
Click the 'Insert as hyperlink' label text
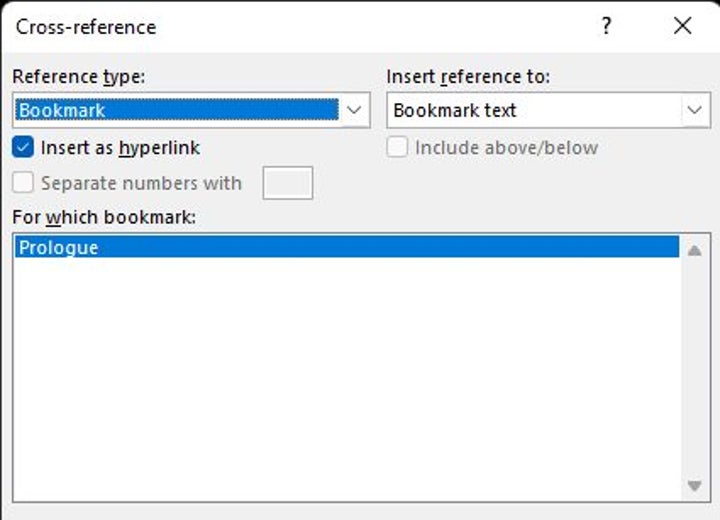[x=120, y=147]
